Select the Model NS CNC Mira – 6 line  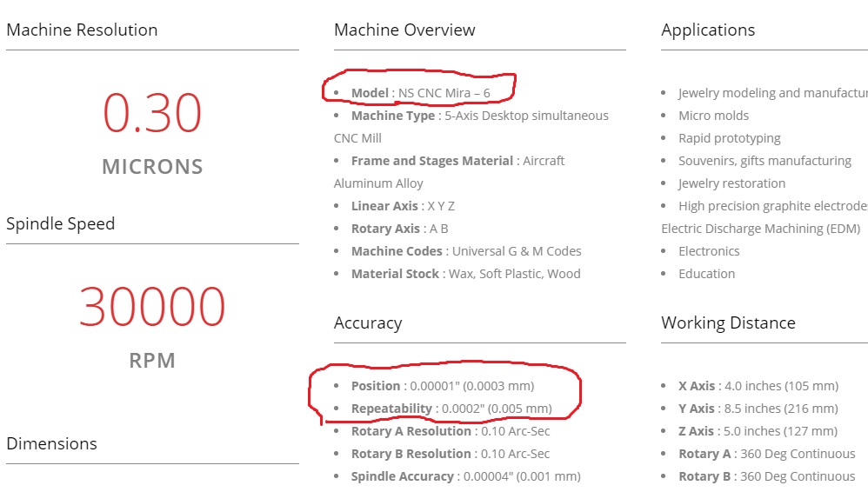point(421,93)
